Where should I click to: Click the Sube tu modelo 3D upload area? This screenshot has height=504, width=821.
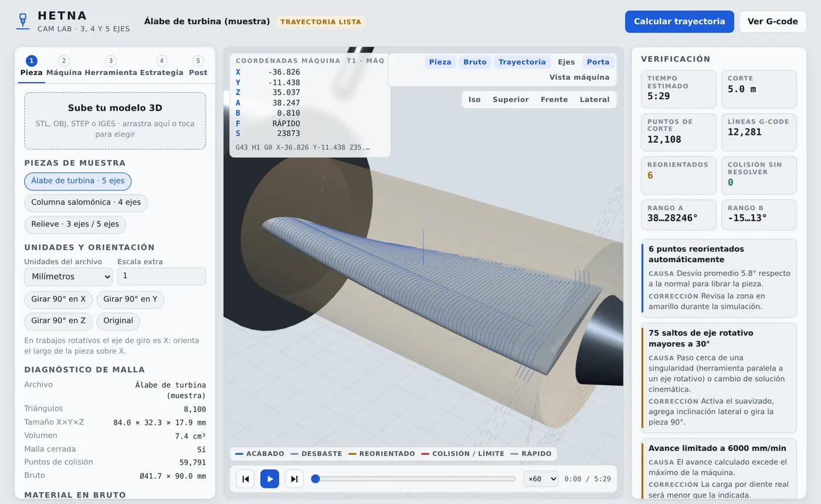click(115, 121)
